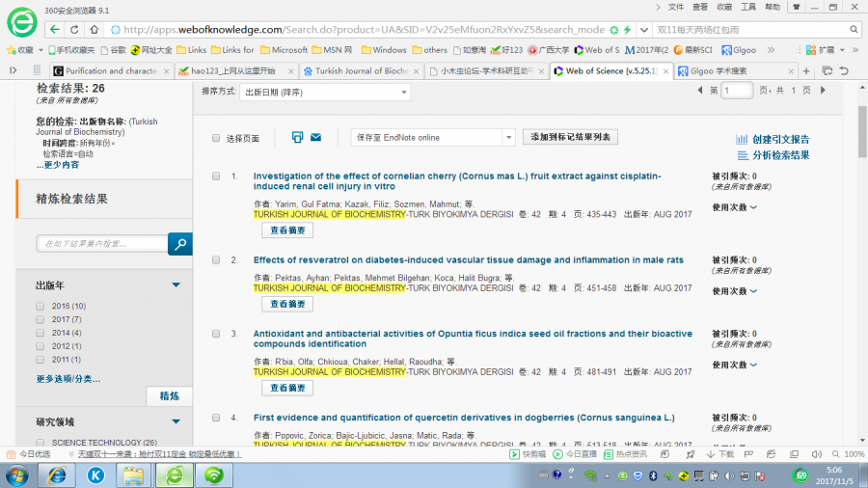Email results with the envelope icon
Screen dimensions: 868x488
(x=315, y=137)
